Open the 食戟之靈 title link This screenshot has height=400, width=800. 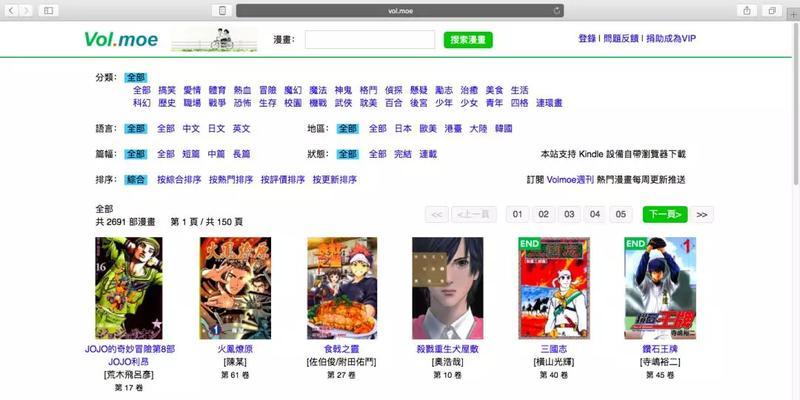342,349
